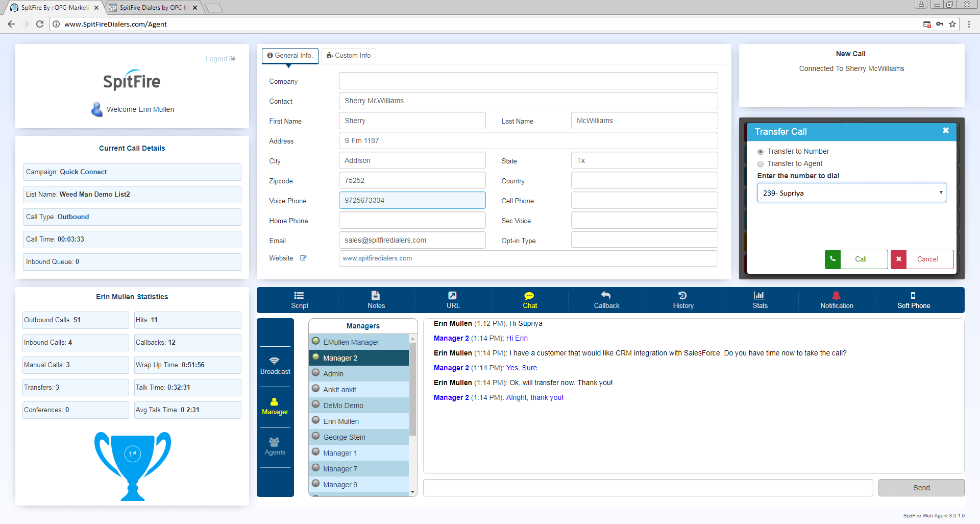Switch to the Custom Info tab
The image size is (980, 524).
(349, 56)
